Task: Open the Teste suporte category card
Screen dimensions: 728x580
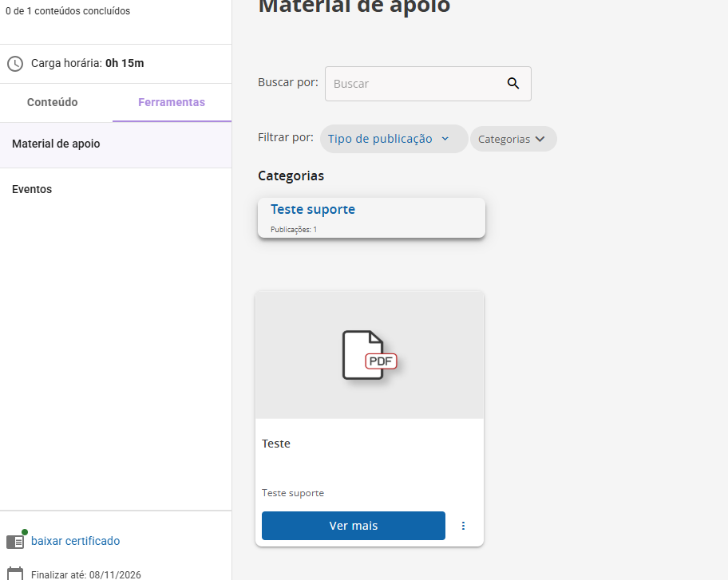Action: [x=371, y=217]
